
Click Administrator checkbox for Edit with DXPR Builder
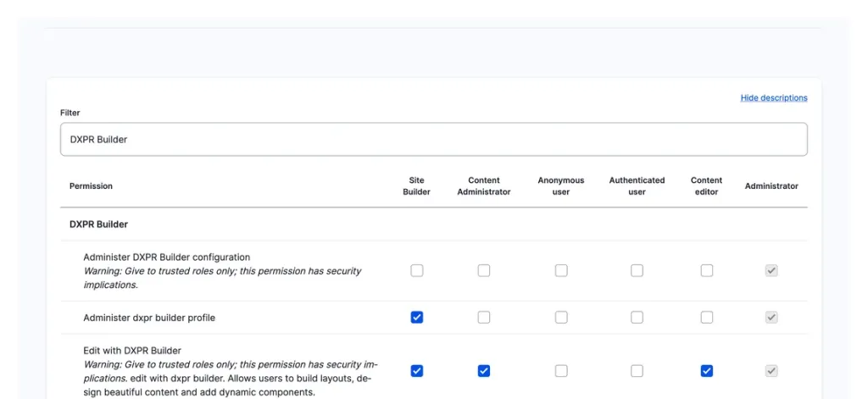(x=771, y=371)
